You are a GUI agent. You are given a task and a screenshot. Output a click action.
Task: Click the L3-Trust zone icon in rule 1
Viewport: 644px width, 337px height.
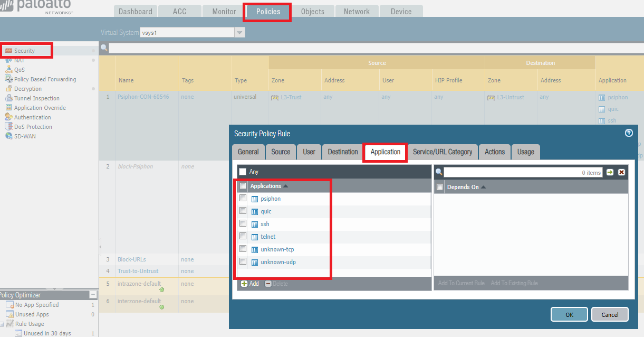[274, 97]
